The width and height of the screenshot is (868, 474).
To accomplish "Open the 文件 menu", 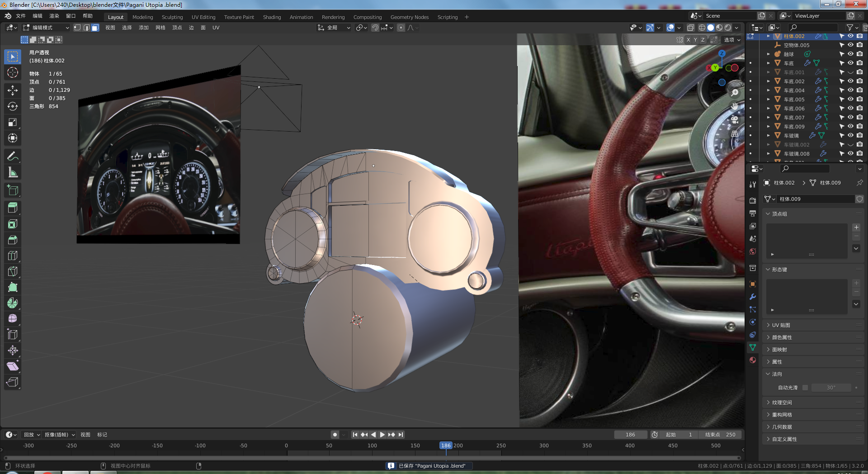I will [21, 16].
